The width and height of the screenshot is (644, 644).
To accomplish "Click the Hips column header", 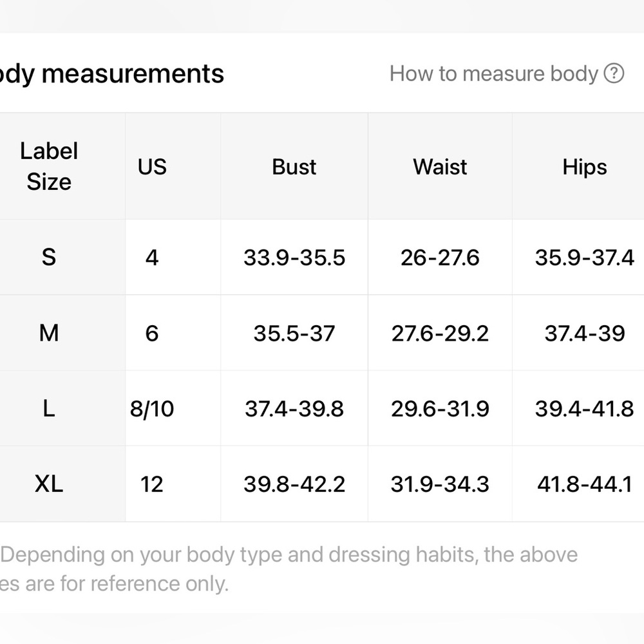I will (x=584, y=167).
